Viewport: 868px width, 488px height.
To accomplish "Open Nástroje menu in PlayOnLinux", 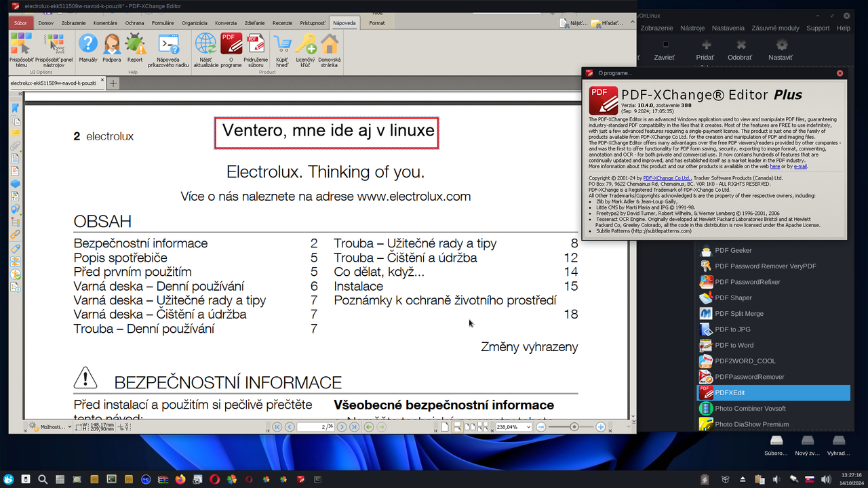I will click(x=692, y=28).
